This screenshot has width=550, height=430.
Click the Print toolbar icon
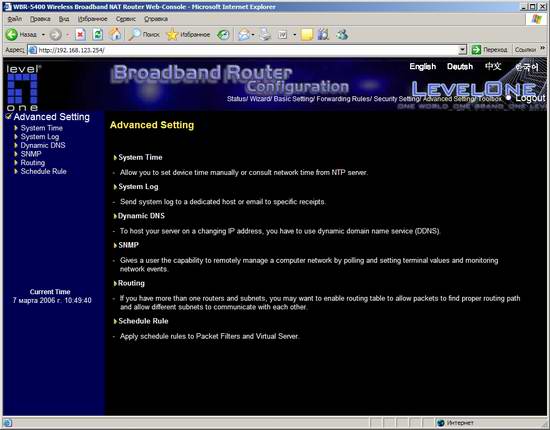tap(266, 34)
